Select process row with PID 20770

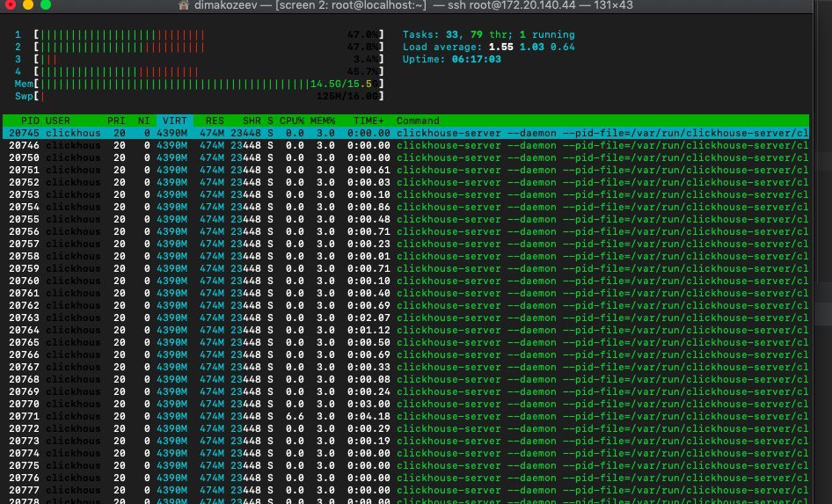pos(406,405)
